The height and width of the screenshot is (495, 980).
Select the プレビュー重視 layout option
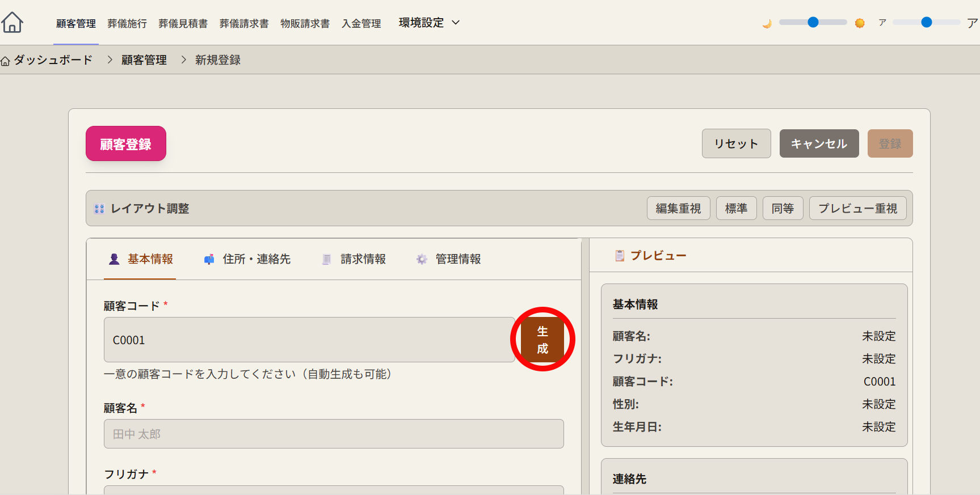[857, 208]
